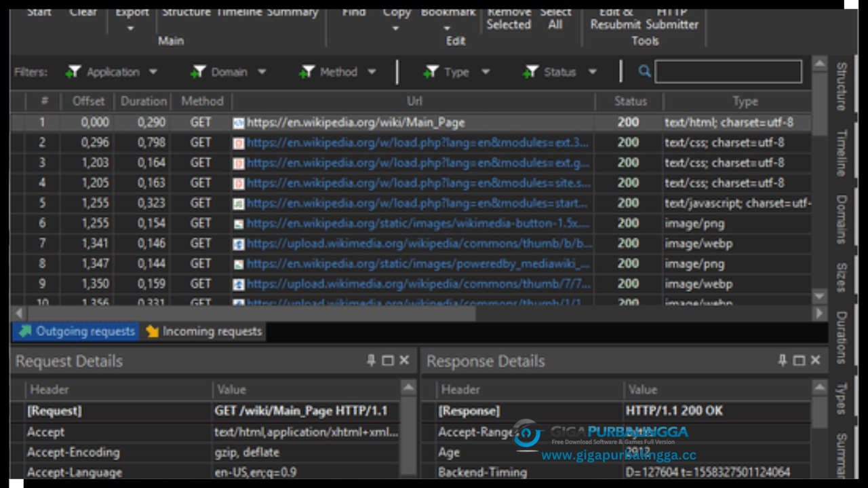Open the Domain filter dropdown arrow

[x=262, y=72]
